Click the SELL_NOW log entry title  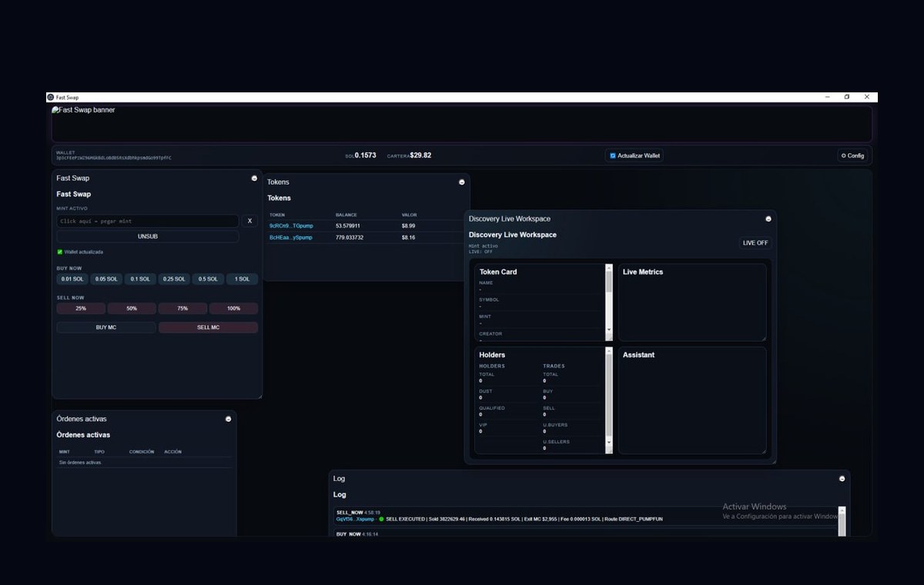click(x=350, y=513)
